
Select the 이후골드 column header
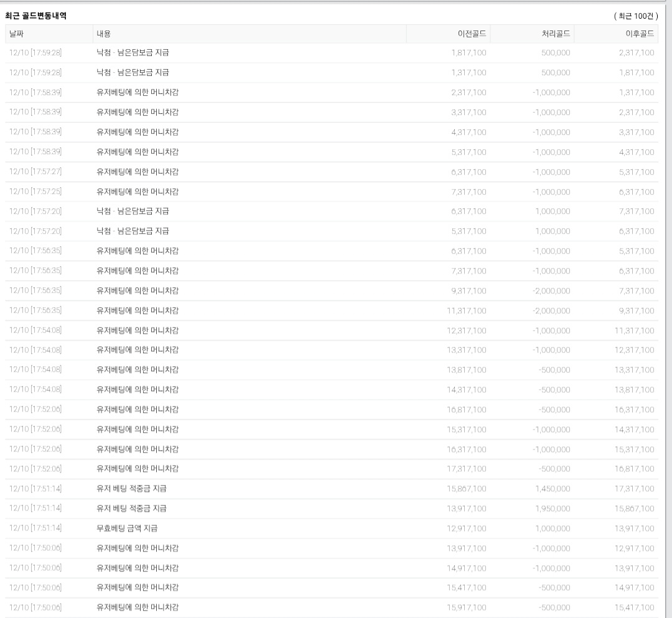(639, 34)
